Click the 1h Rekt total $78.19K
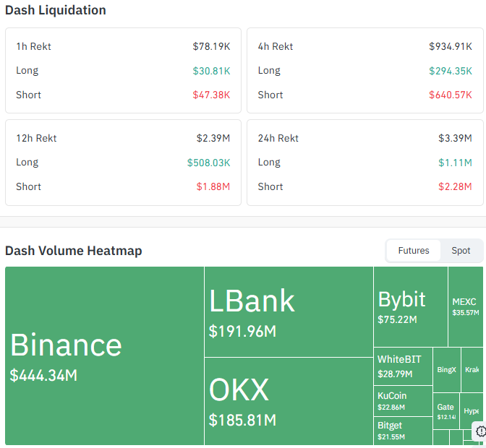Viewport: 486px width, 448px height. [211, 46]
